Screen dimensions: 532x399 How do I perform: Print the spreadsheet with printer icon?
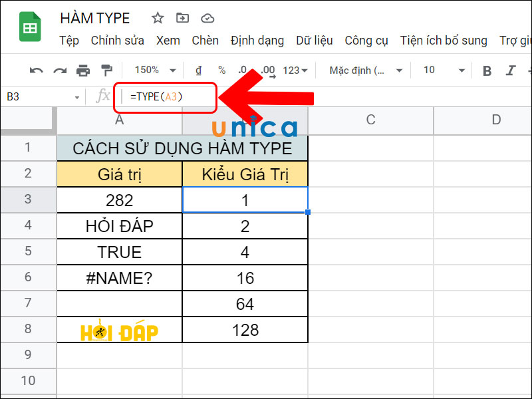(x=82, y=70)
